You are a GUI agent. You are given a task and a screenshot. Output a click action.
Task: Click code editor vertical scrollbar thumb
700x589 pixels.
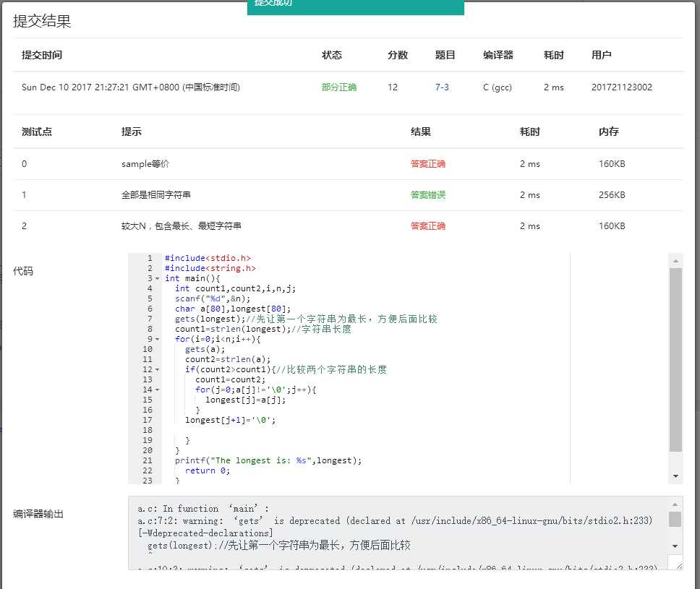tap(675, 360)
